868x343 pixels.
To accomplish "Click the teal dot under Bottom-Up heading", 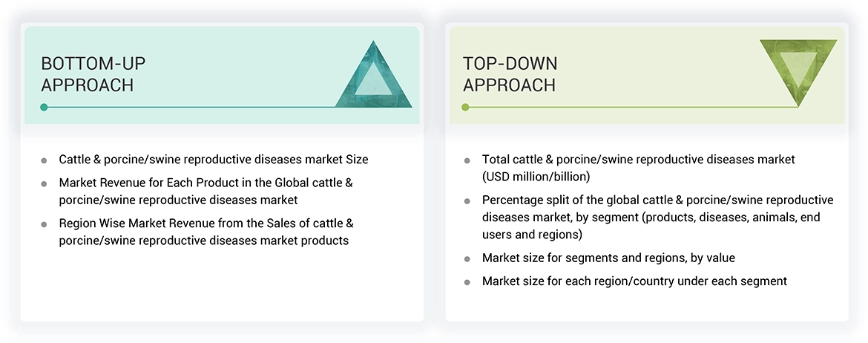I will [44, 108].
